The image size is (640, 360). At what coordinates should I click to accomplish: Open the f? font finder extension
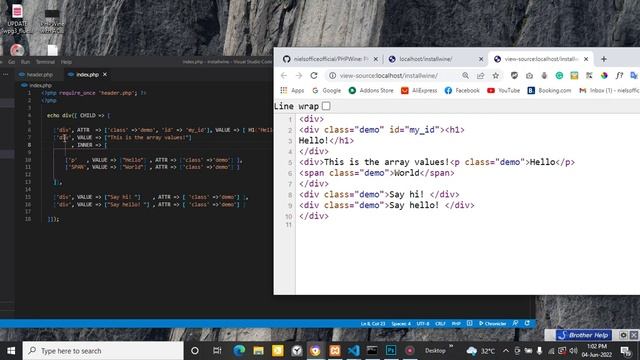tap(619, 76)
